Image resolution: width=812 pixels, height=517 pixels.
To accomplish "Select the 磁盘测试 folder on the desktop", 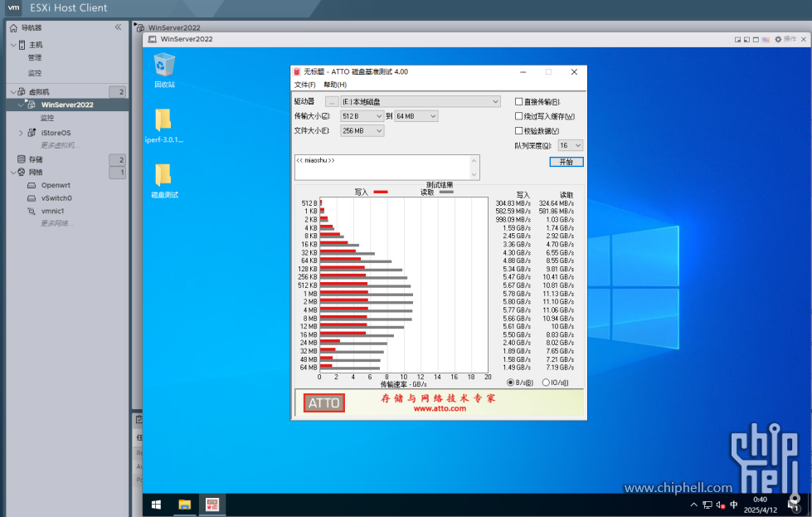I will click(164, 181).
